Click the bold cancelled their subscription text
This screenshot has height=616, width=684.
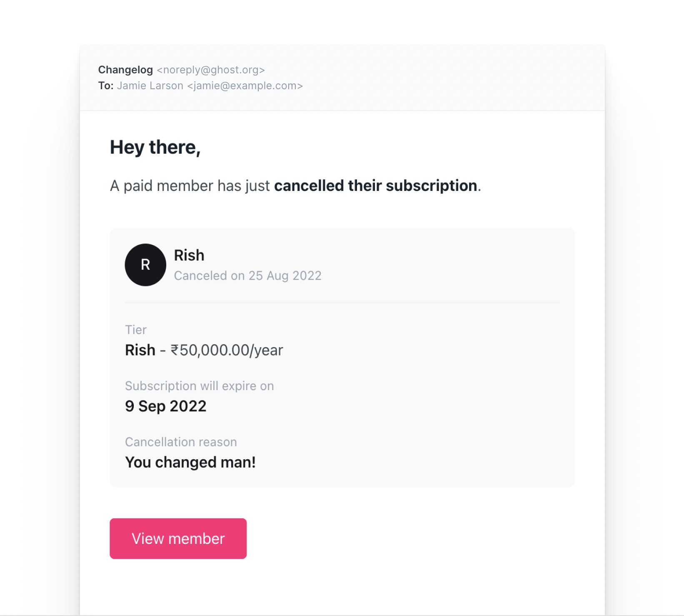pyautogui.click(x=375, y=185)
